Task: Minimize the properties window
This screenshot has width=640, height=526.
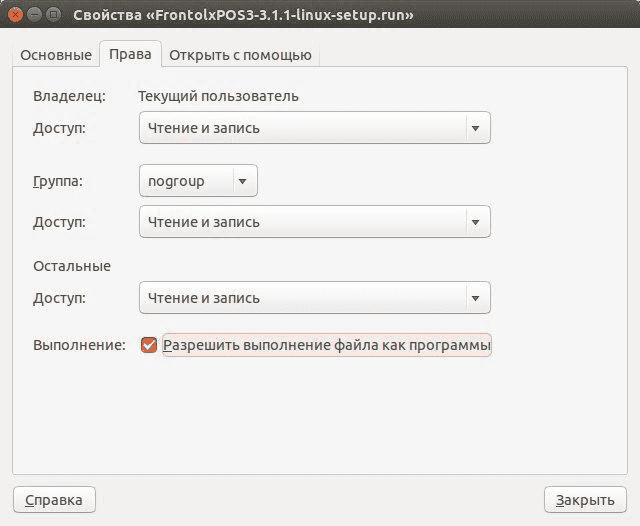Action: [x=34, y=15]
